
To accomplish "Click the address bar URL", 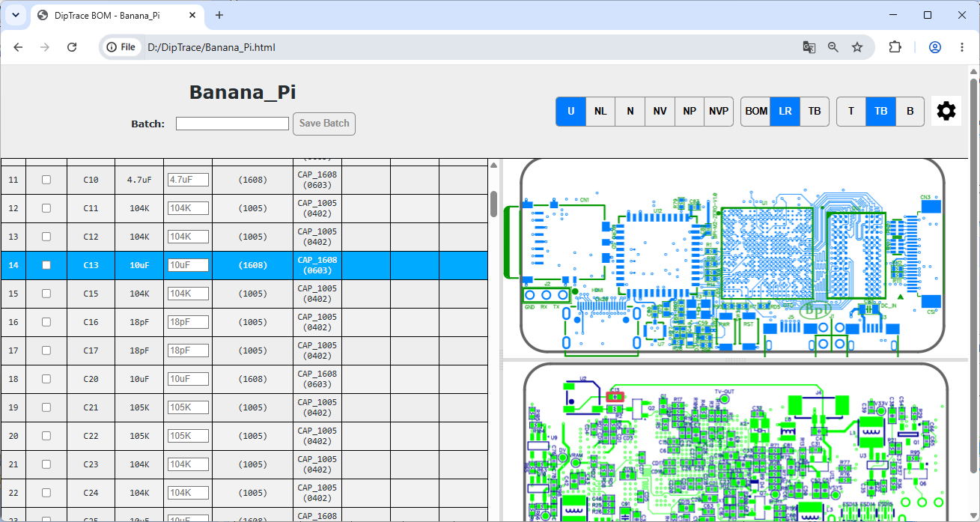I will [212, 47].
